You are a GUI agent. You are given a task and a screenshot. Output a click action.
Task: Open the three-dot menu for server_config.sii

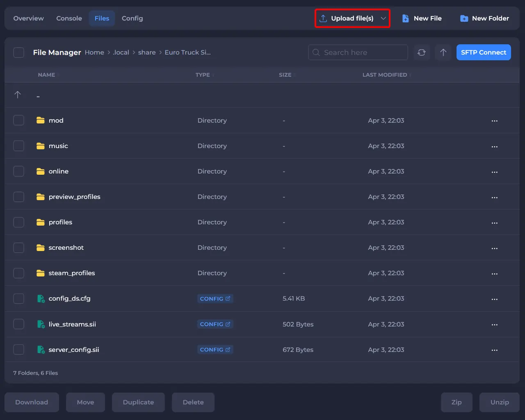tap(495, 350)
